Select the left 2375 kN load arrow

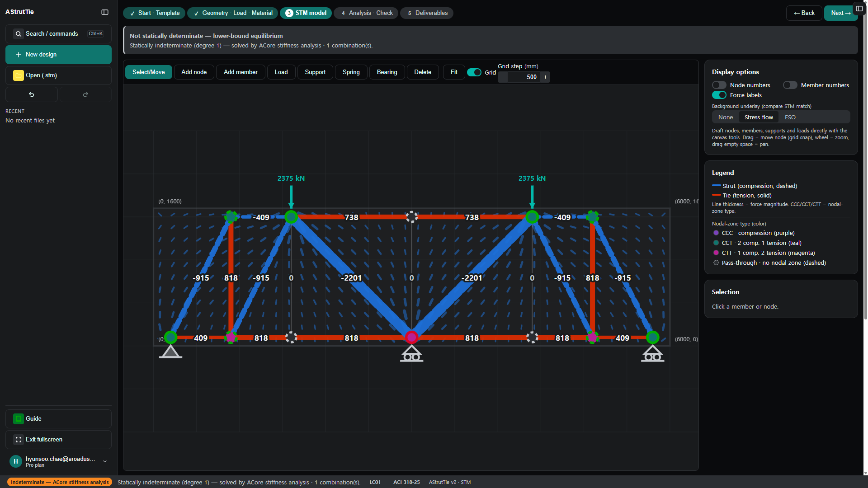[x=291, y=197]
